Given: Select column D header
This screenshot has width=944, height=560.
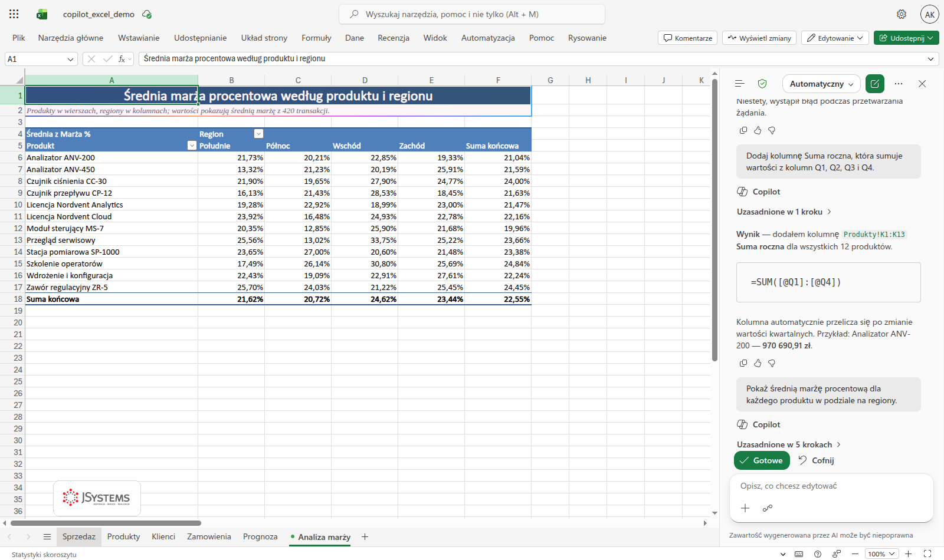Looking at the screenshot, I should tap(365, 80).
